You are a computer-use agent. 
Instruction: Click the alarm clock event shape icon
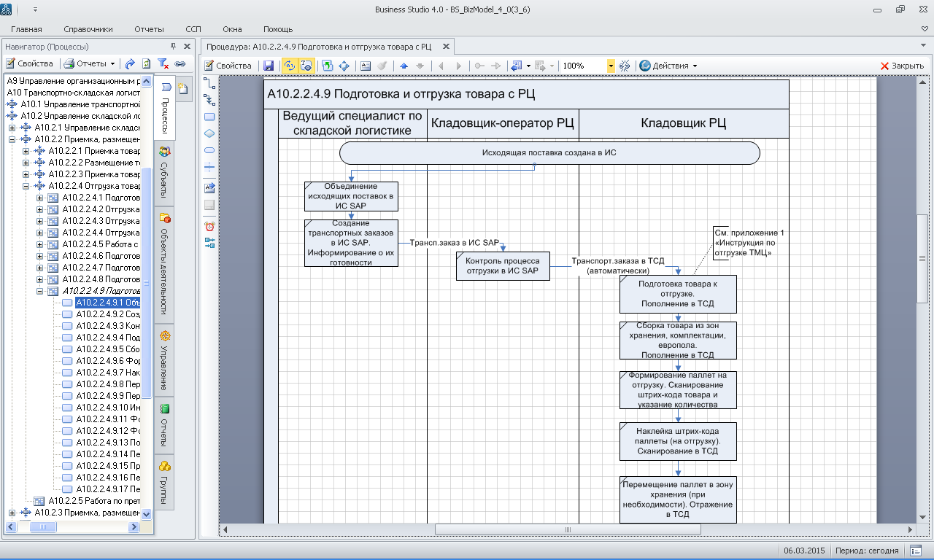[209, 226]
